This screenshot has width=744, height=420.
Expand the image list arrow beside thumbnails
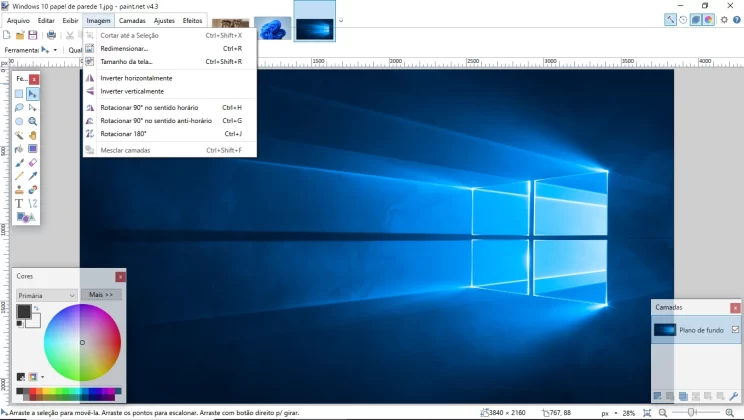coord(341,20)
